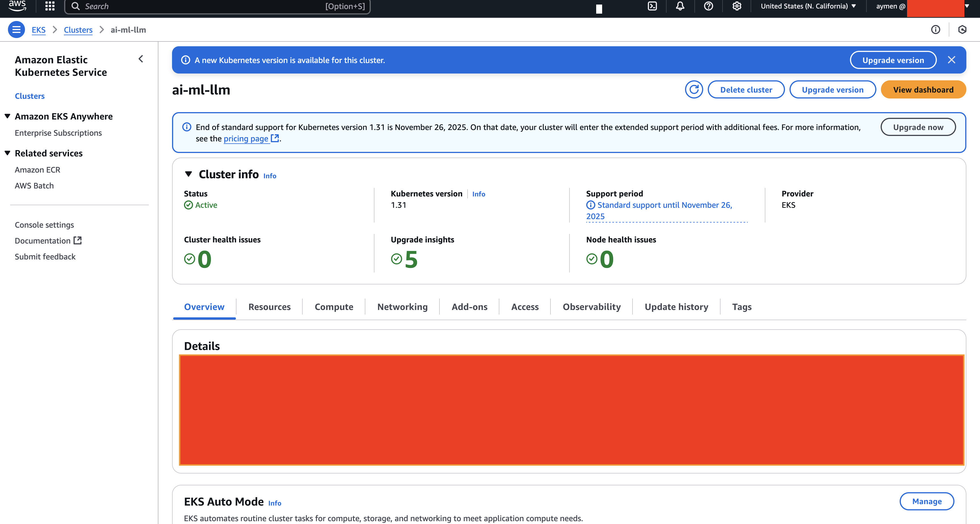Screen dimensions: 980x524
Task: Click the ai-ml-llm breadcrumb text
Action: (128, 30)
